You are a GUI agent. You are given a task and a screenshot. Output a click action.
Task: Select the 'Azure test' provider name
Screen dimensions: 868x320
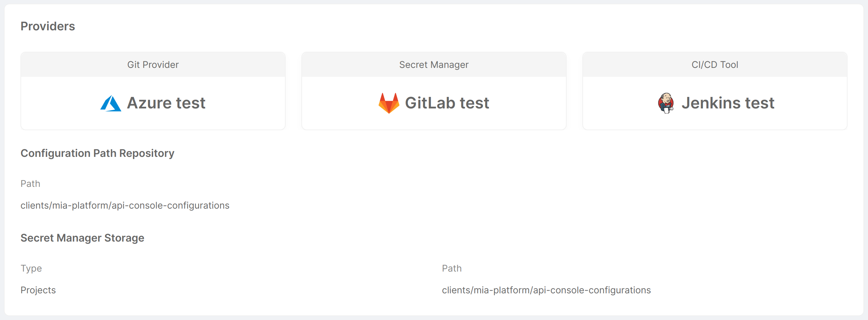tap(166, 103)
